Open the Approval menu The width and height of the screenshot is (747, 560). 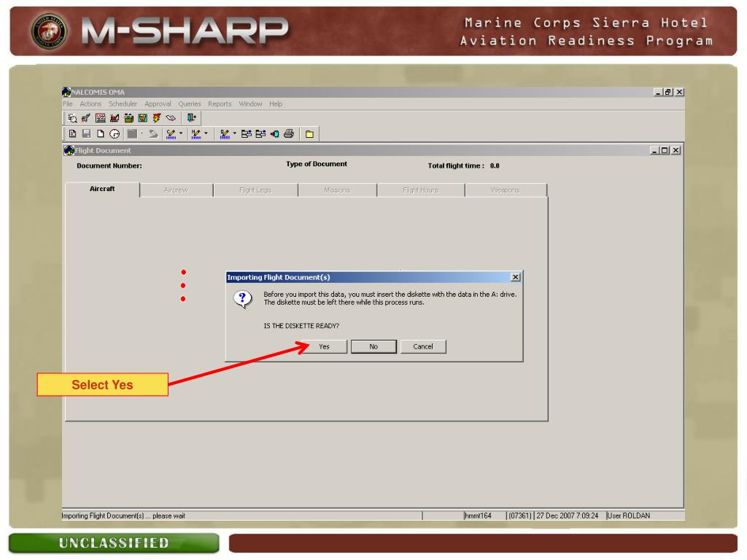click(158, 104)
